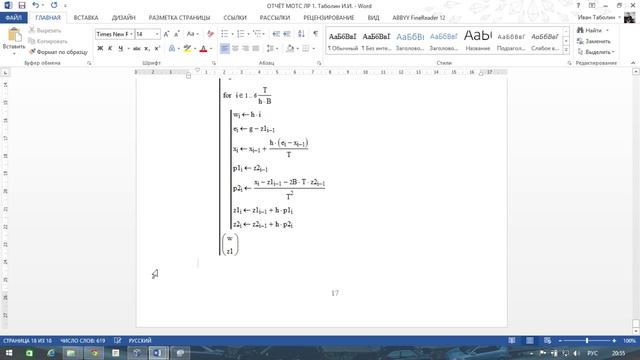The width and height of the screenshot is (640, 360).
Task: Open font dialog launcher
Action: tap(213, 63)
